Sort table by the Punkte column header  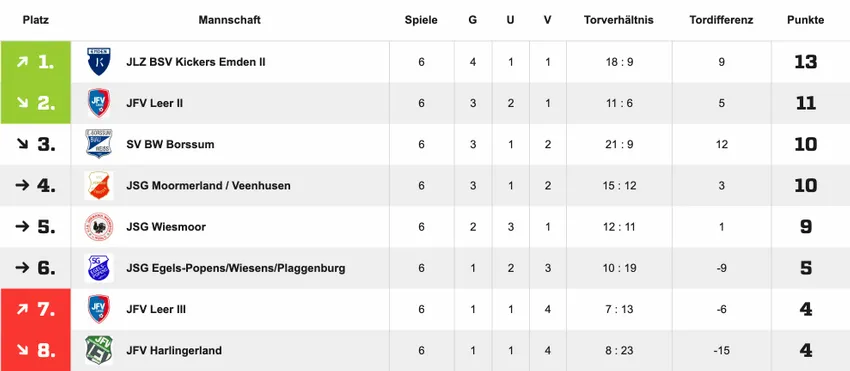click(806, 20)
